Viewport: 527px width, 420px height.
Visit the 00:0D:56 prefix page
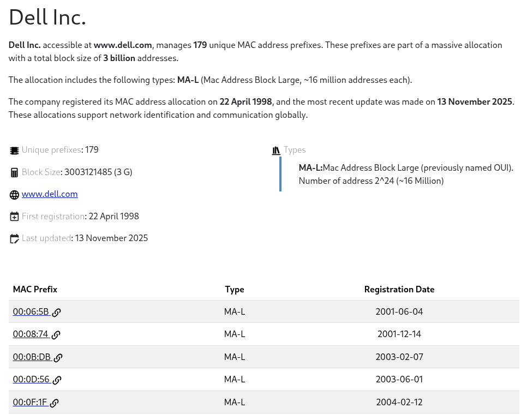tap(31, 380)
